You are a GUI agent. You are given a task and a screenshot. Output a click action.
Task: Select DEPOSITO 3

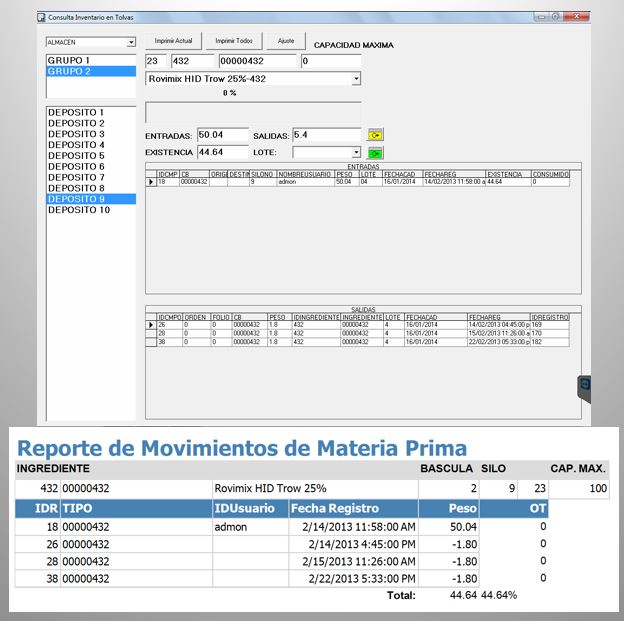tap(91, 134)
